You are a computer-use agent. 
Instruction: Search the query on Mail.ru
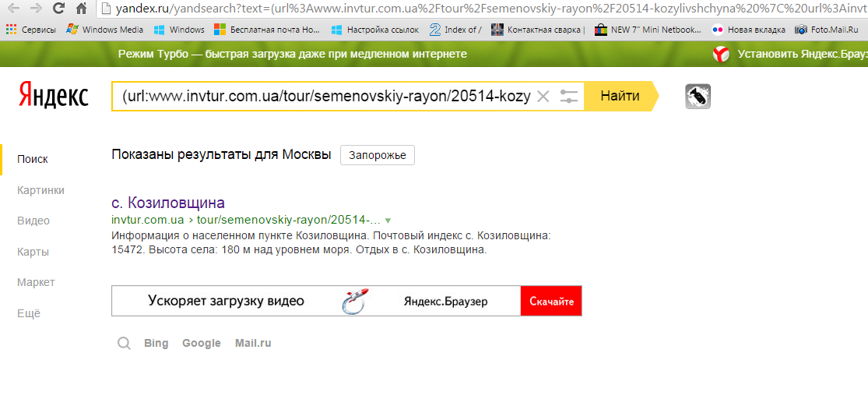253,344
